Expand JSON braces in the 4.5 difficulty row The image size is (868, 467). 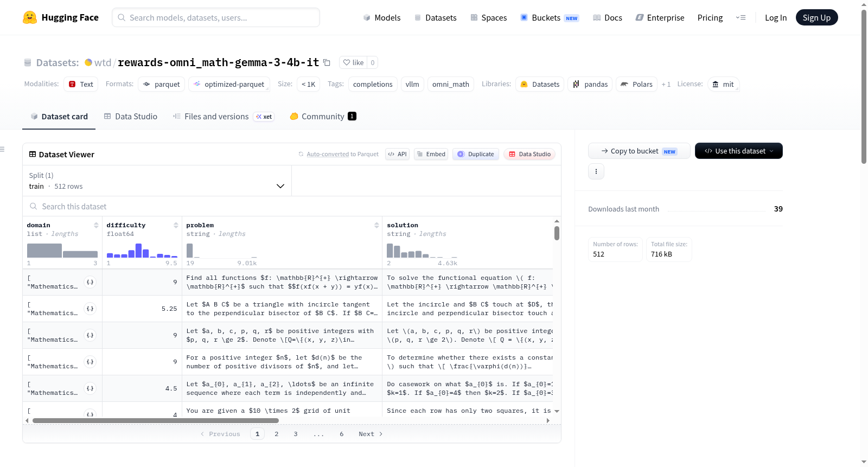click(90, 388)
